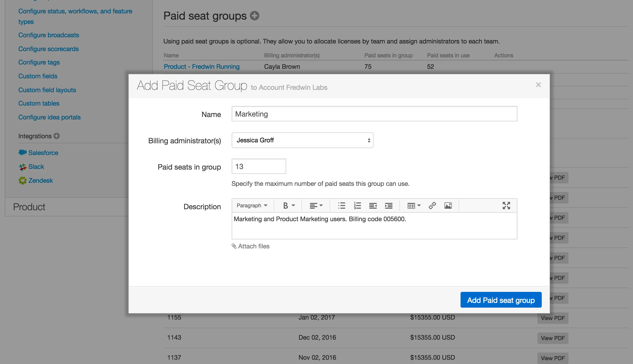Click the indent icon in editor toolbar
The width and height of the screenshot is (633, 364).
388,205
